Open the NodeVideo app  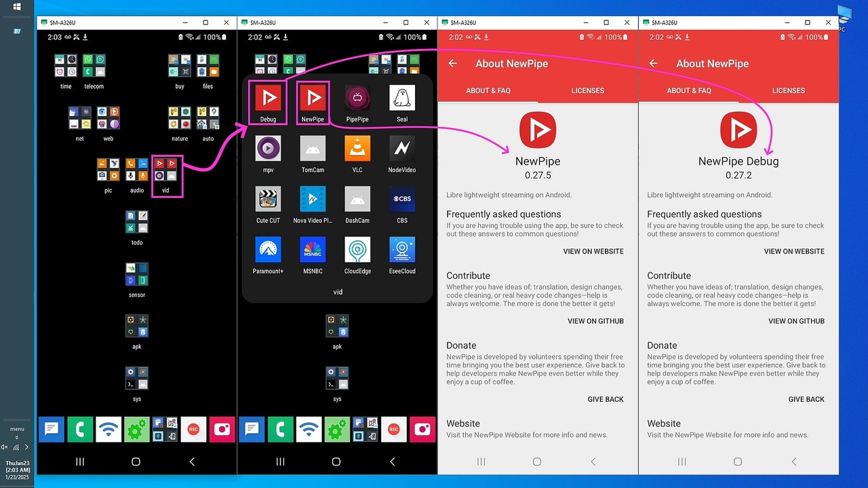[402, 148]
